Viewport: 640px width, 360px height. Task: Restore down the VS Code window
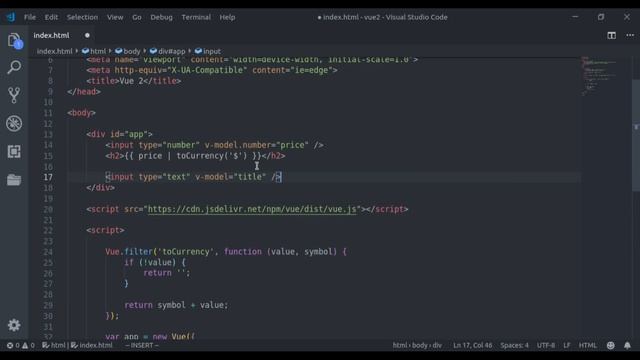(601, 17)
